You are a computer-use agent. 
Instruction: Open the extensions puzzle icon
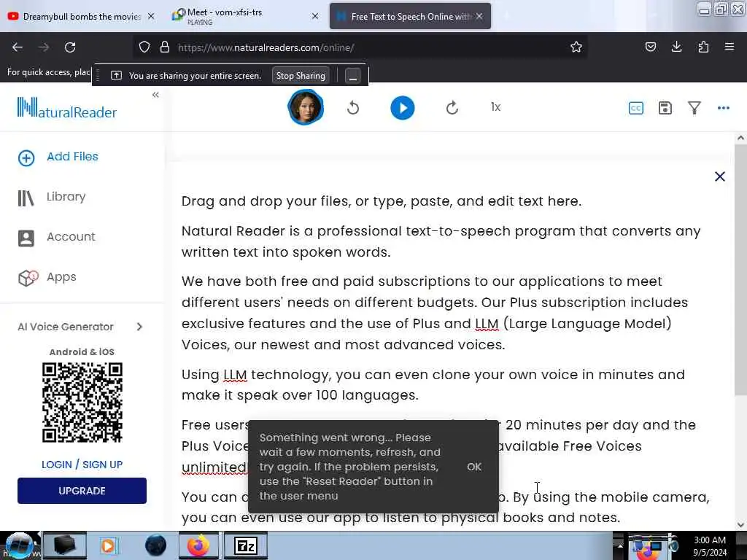703,47
